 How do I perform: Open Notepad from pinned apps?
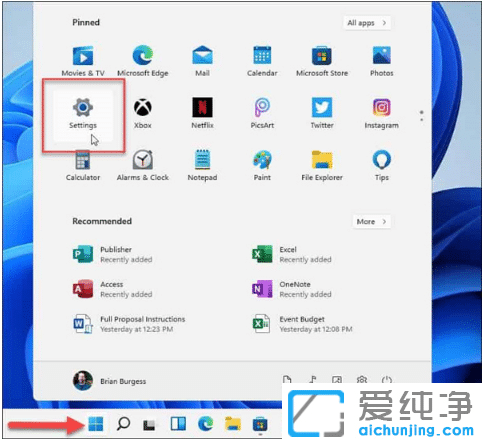pyautogui.click(x=202, y=166)
